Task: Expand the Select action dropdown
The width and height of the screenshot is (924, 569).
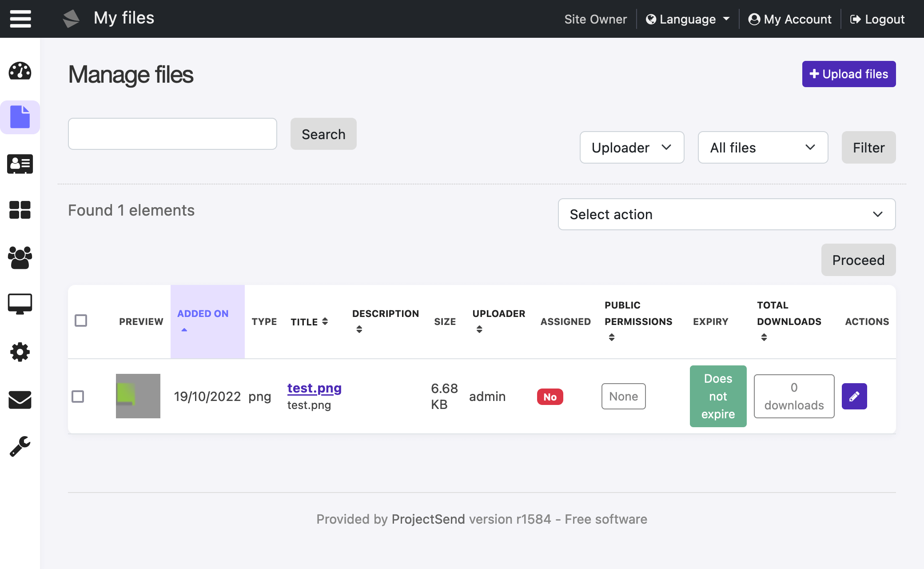Action: 726,214
